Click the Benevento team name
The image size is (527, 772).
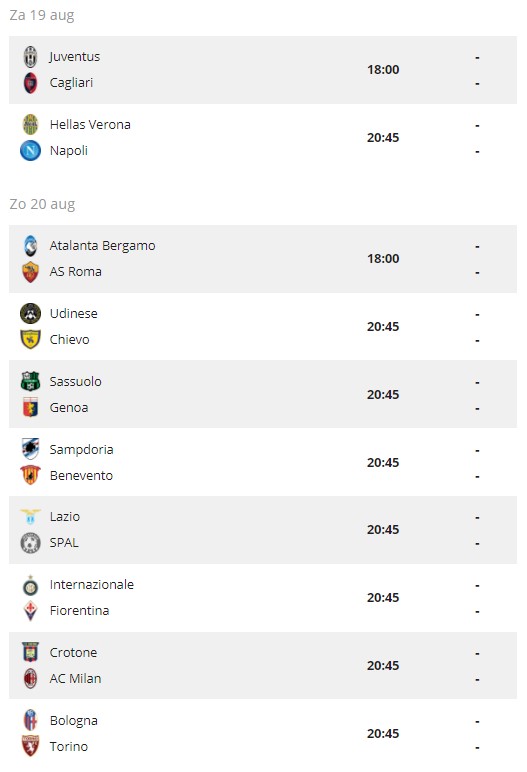point(81,476)
